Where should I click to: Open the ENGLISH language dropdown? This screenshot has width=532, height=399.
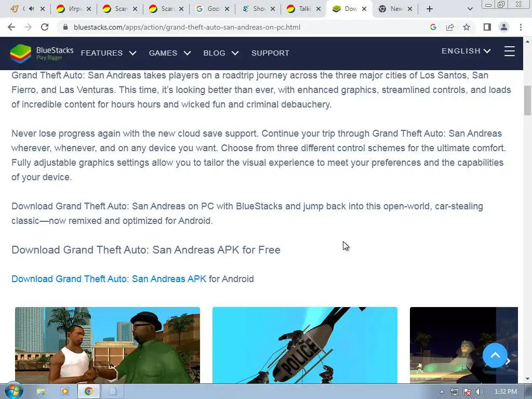(466, 51)
